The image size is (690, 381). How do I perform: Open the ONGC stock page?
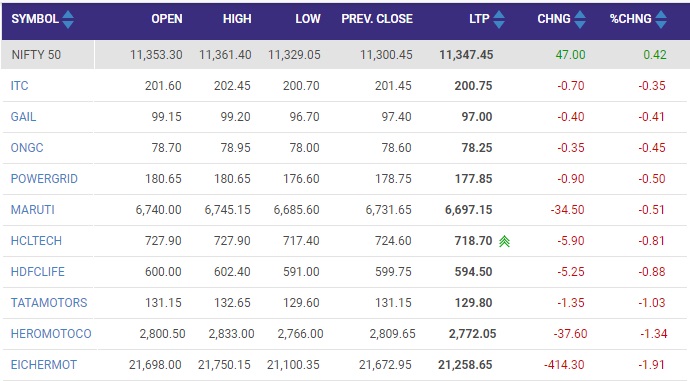point(27,148)
